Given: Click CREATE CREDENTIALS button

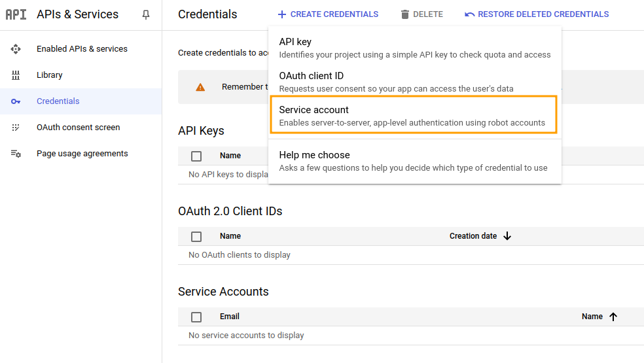Looking at the screenshot, I should point(328,14).
